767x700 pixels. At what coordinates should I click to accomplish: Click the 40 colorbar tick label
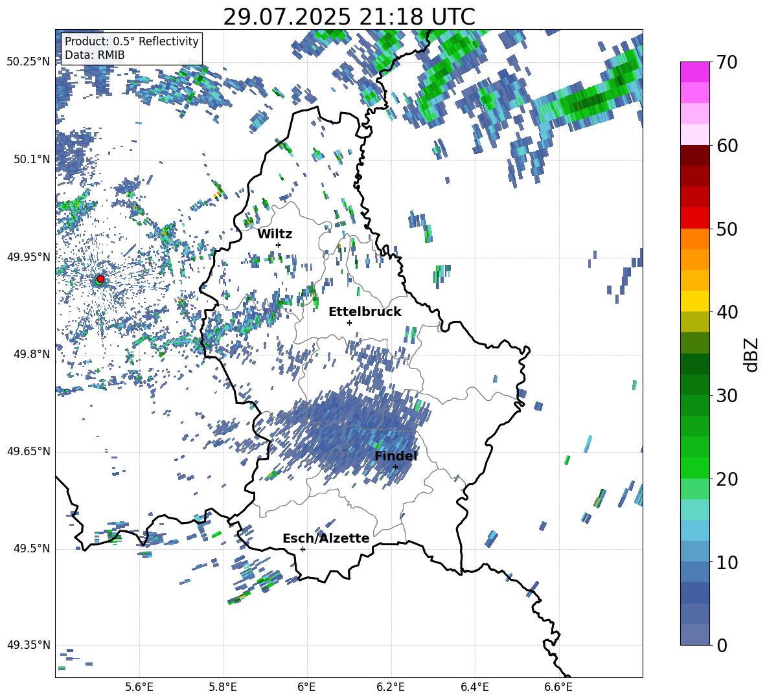tap(727, 312)
